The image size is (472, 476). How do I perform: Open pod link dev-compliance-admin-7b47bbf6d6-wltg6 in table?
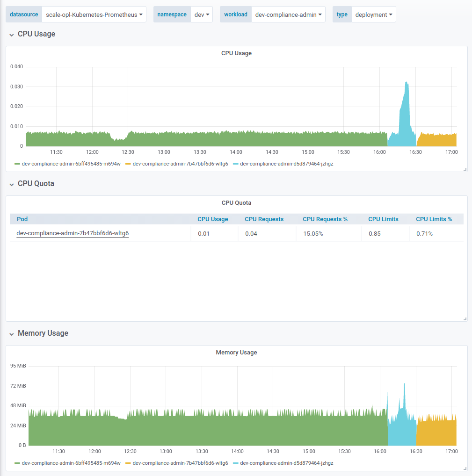coord(73,233)
